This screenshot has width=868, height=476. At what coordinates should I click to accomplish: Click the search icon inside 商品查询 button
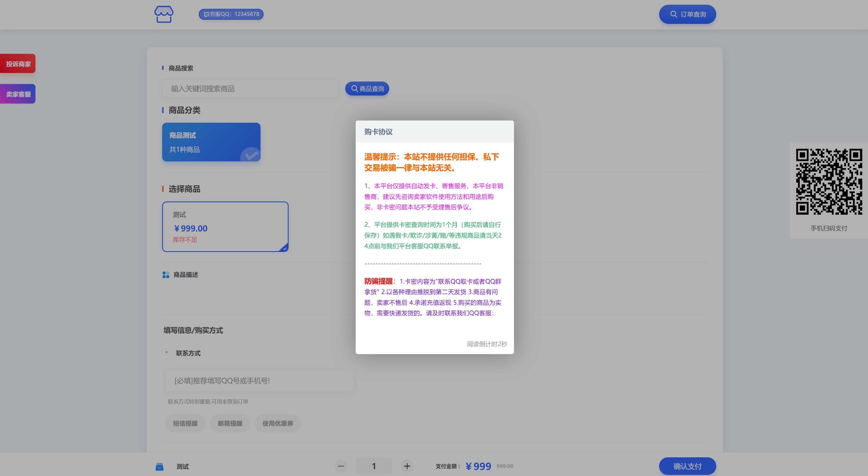pyautogui.click(x=354, y=89)
